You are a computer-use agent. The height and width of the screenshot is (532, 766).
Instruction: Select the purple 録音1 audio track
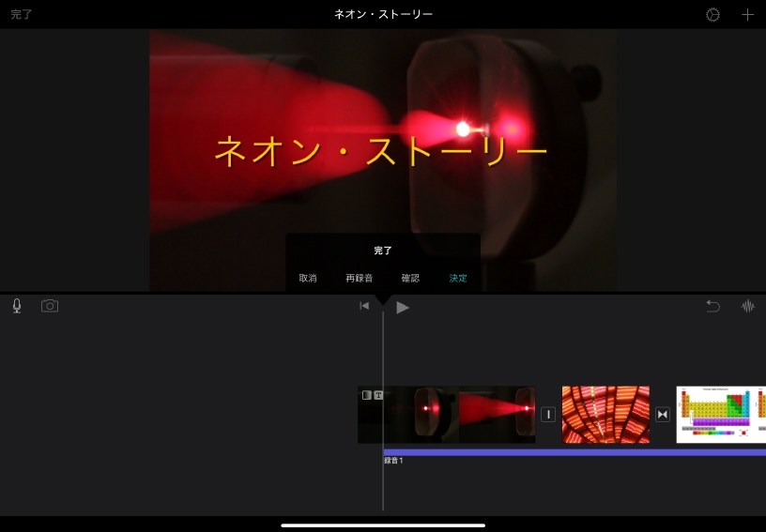pos(574,452)
